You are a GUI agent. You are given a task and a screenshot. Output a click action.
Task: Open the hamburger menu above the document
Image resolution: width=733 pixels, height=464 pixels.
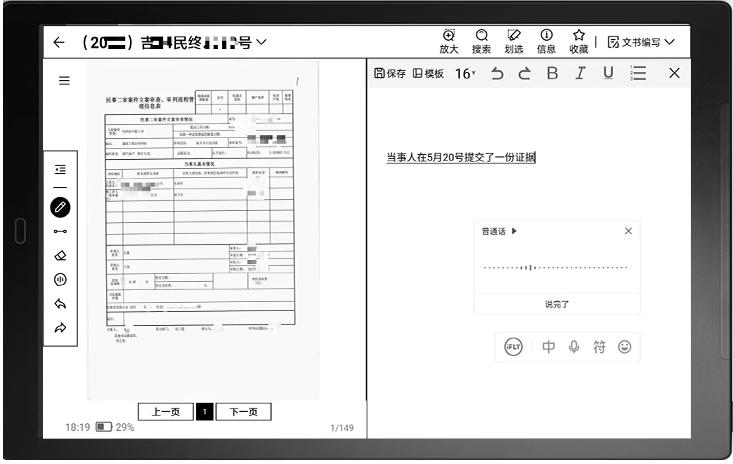[64, 82]
